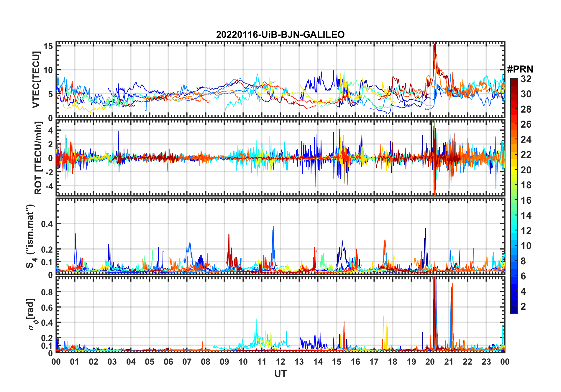Pick colorbar tick label 18
This screenshot has width=561, height=392.
[x=526, y=185]
